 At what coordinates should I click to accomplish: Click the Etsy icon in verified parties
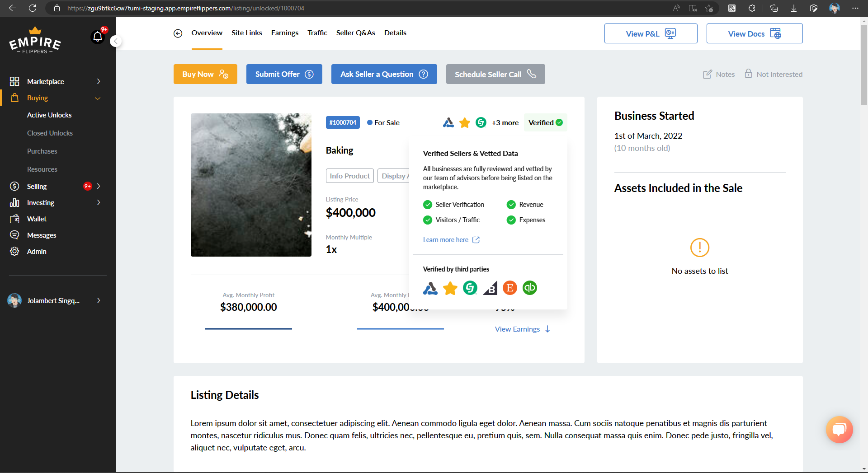tap(509, 288)
